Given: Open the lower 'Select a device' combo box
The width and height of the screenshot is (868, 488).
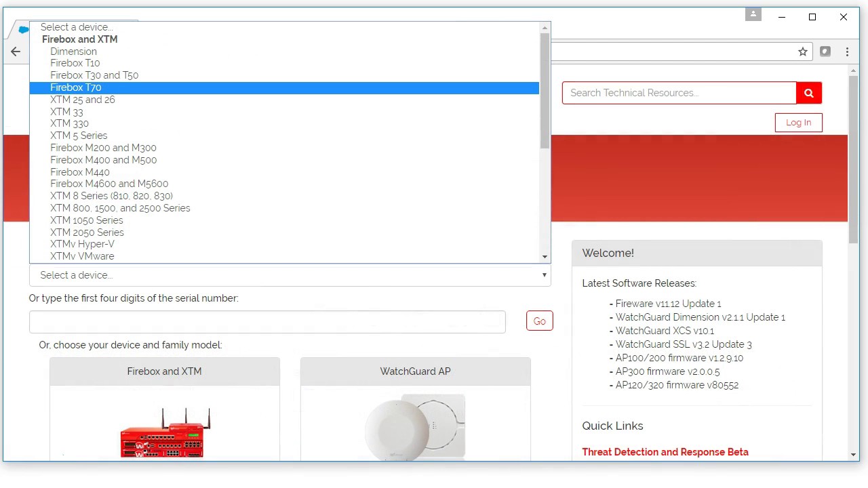Looking at the screenshot, I should tap(290, 275).
